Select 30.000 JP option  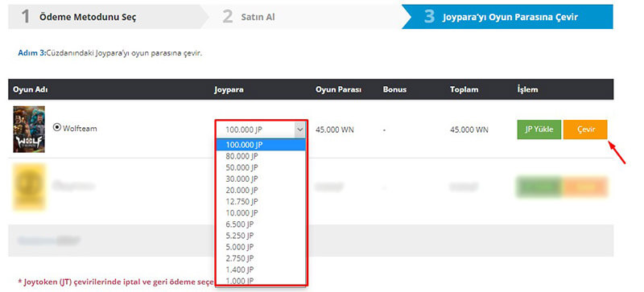coord(260,179)
